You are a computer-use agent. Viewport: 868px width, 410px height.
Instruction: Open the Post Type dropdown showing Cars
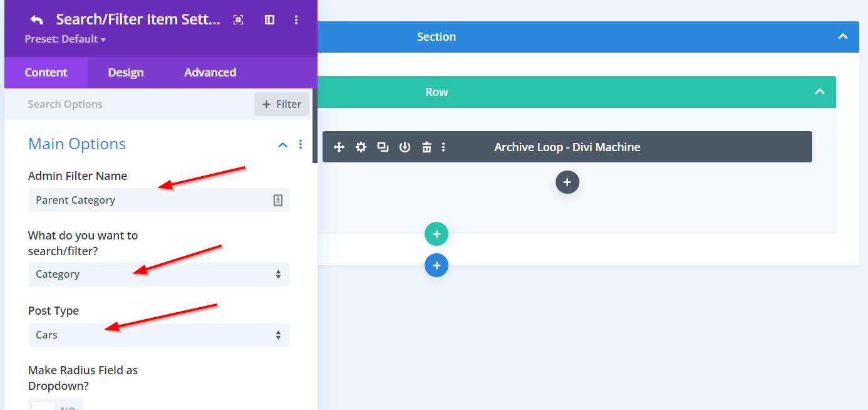(x=158, y=335)
